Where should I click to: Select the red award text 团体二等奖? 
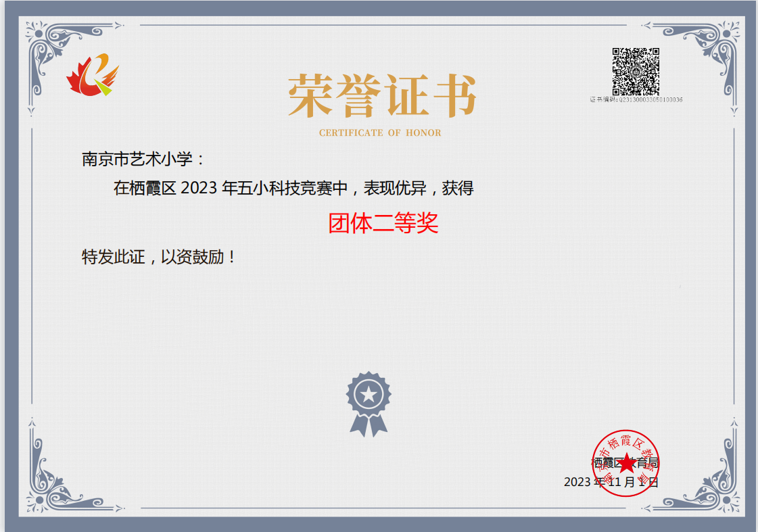tap(383, 223)
